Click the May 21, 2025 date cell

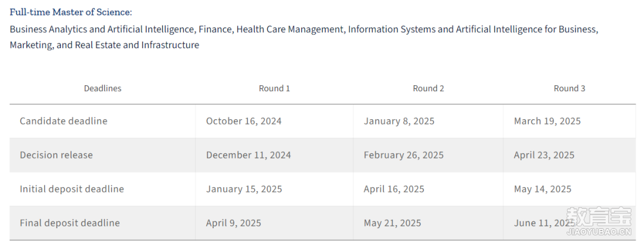click(x=392, y=223)
